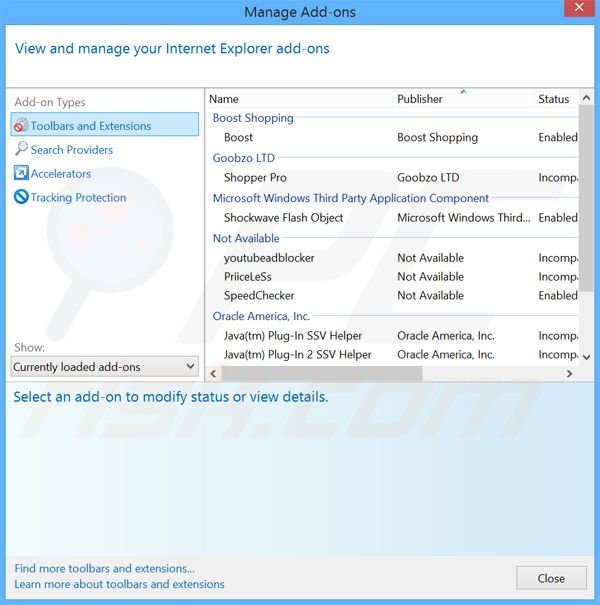Select Toolbars and Extensions add-on type
The width and height of the screenshot is (600, 605).
(105, 125)
